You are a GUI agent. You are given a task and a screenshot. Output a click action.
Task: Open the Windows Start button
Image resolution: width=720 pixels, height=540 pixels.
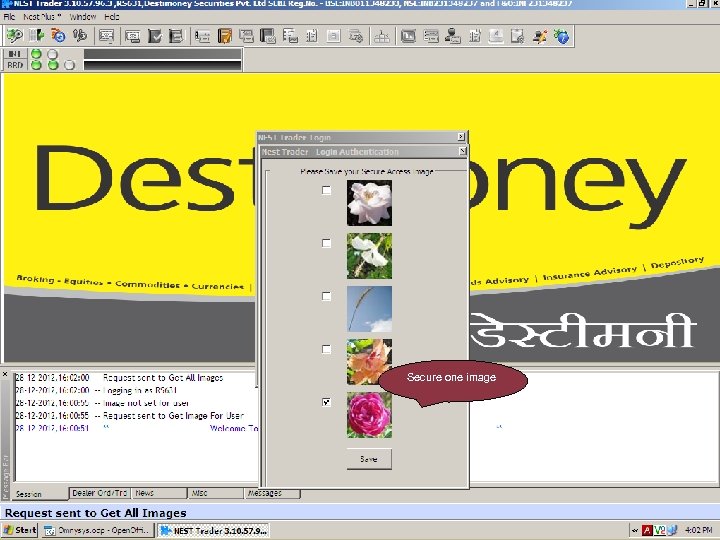20,530
